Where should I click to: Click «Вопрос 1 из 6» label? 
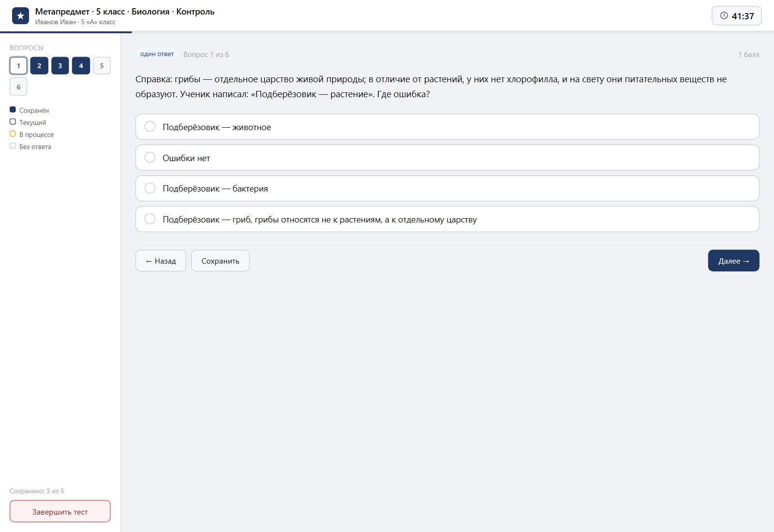[206, 55]
